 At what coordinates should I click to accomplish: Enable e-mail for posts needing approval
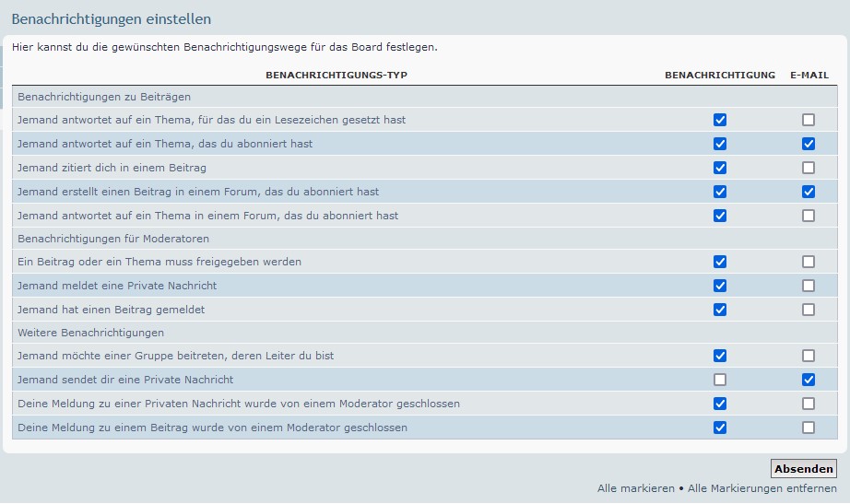point(809,262)
